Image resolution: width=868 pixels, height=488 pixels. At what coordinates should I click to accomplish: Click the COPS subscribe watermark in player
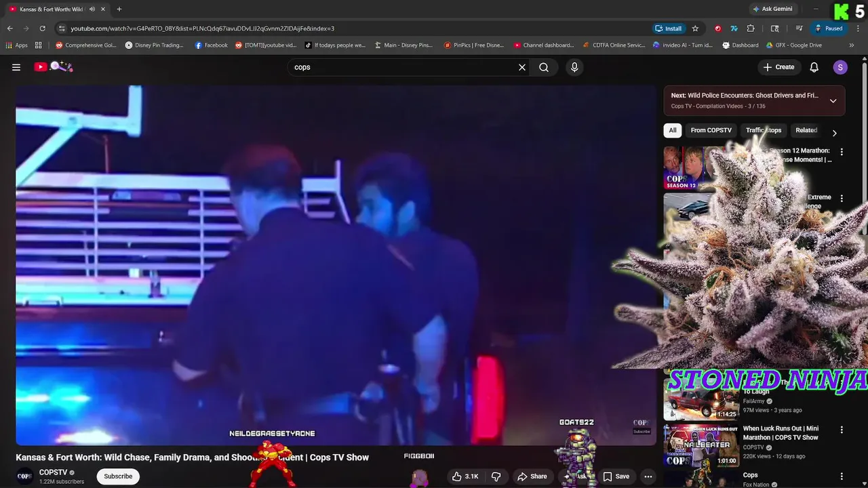(641, 426)
